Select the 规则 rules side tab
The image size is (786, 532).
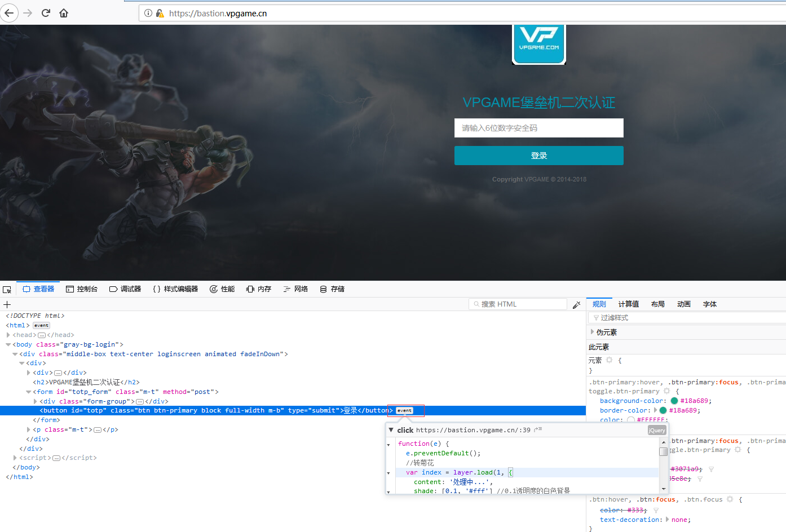tap(599, 304)
